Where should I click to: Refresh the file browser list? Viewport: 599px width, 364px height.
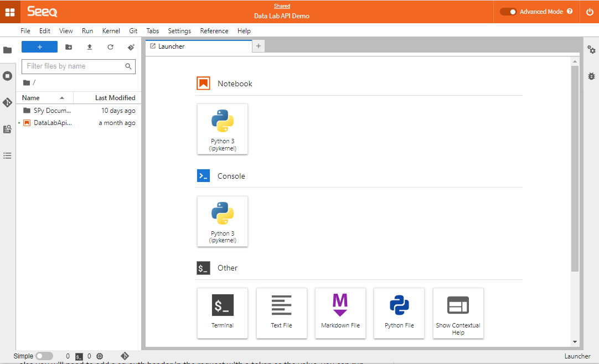point(110,47)
